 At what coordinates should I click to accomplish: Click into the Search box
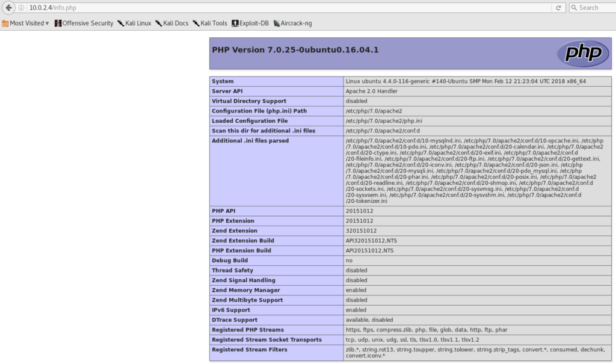click(x=594, y=8)
